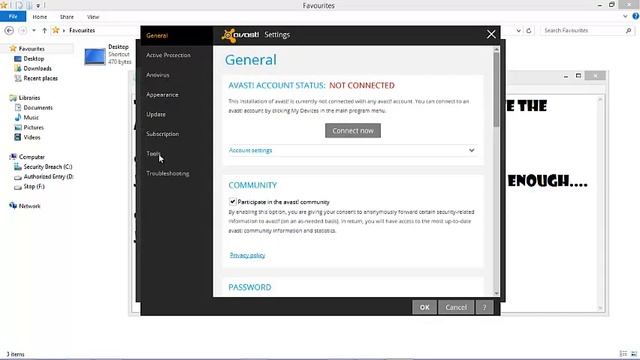Switch to details view icon in status bar
The image size is (640, 360).
pos(623,354)
